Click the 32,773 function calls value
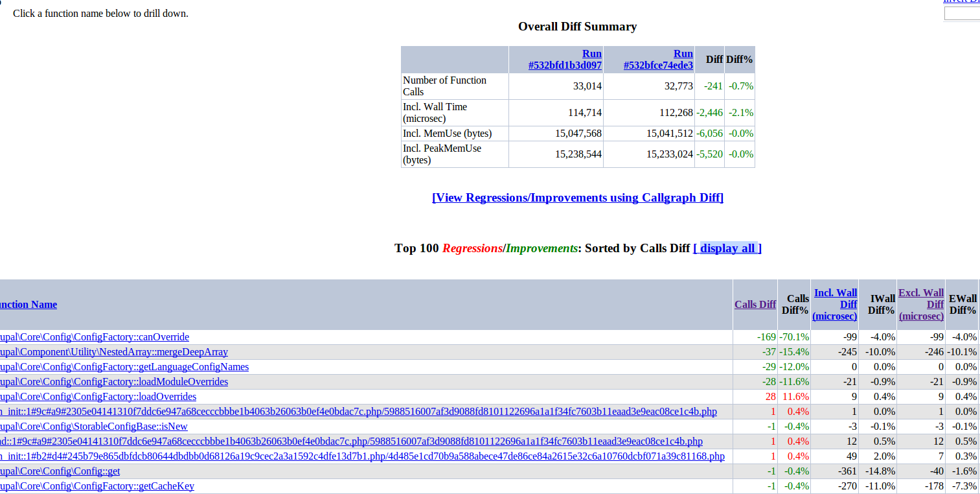 (x=679, y=86)
